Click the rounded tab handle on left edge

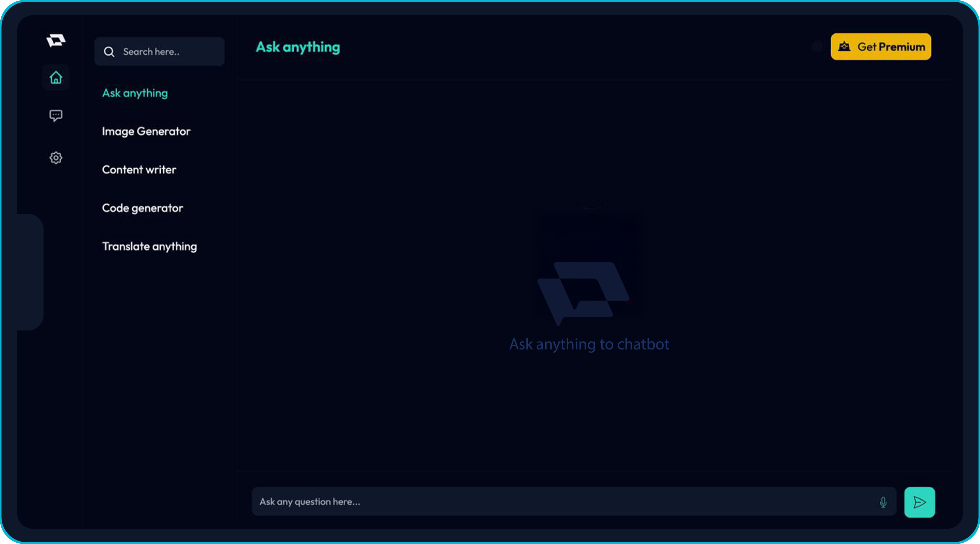pyautogui.click(x=30, y=272)
